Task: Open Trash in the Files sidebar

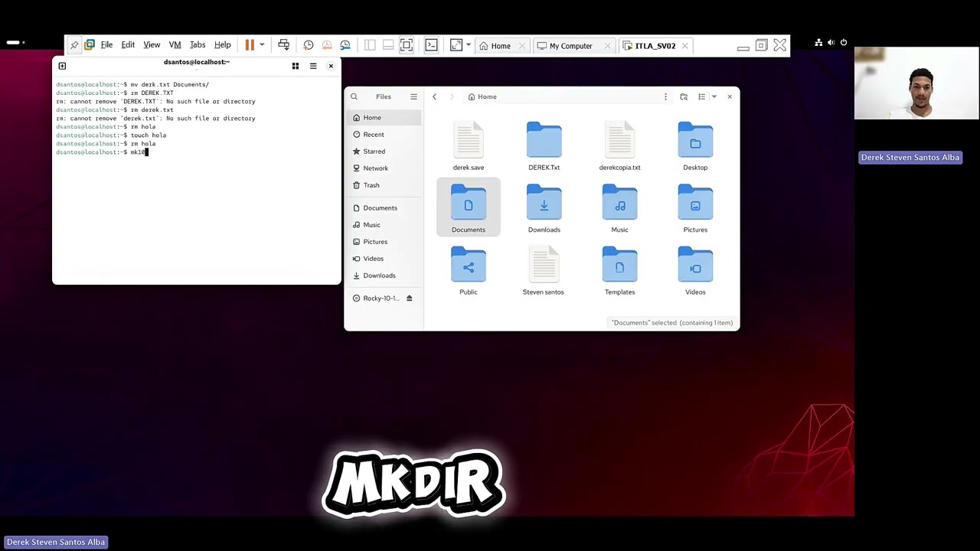Action: [384, 185]
